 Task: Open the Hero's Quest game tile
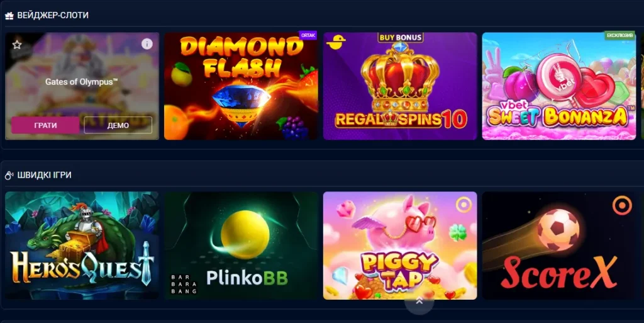point(82,246)
